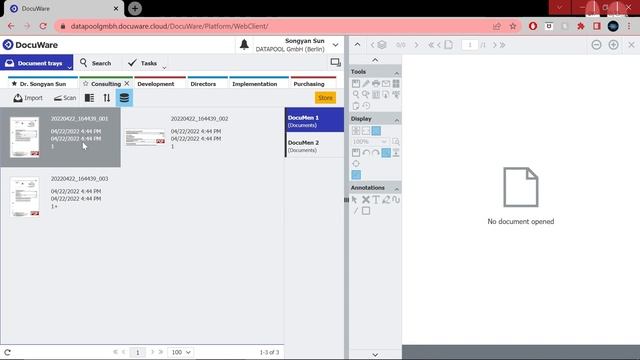Collapse the Annotations panel section

pos(396,189)
